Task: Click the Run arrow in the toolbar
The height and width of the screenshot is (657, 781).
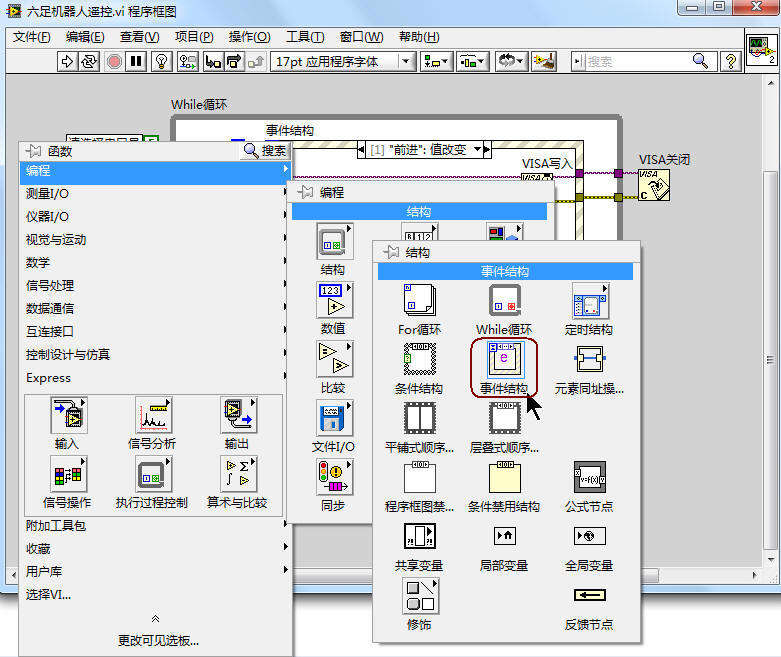Action: click(67, 61)
